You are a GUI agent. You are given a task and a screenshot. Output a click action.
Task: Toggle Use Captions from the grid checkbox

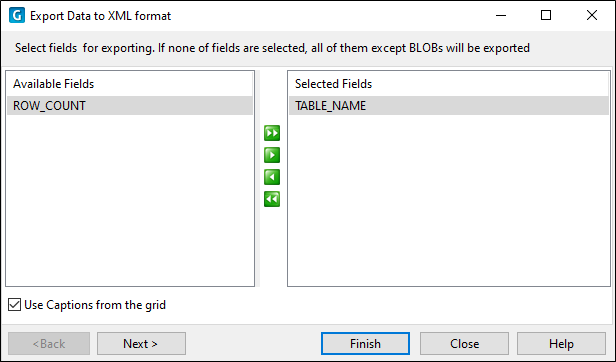[x=15, y=305]
